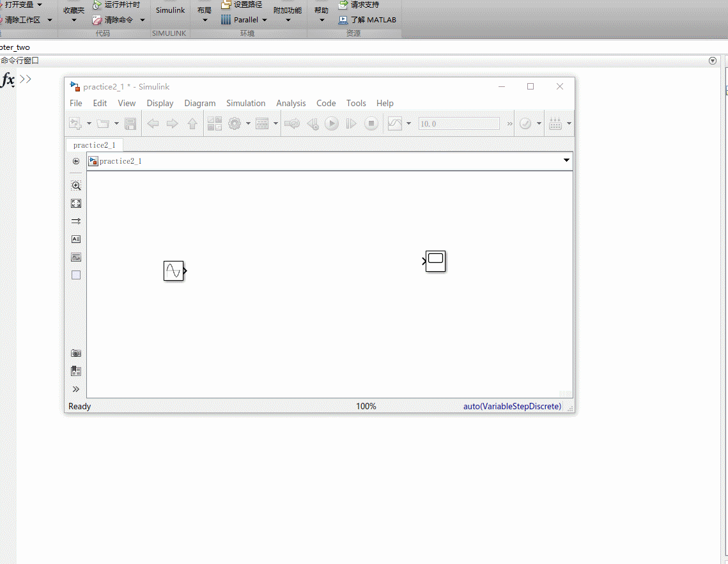Click the Fast Restart icon
The width and height of the screenshot is (728, 564).
tap(292, 123)
